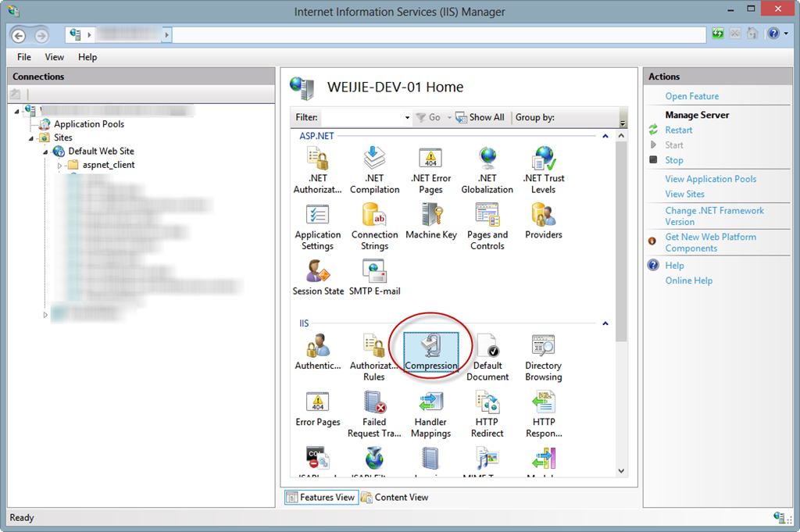Open the Go button dropdown arrow
The image size is (800, 532).
tap(449, 118)
